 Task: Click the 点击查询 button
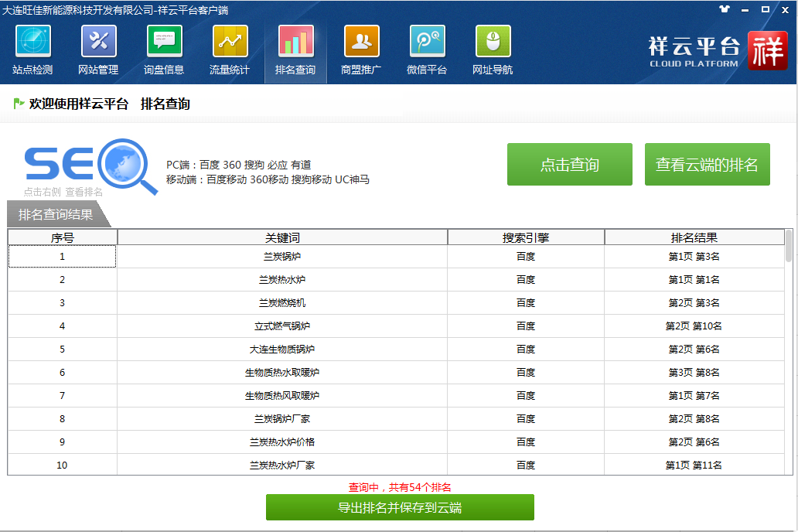click(569, 165)
